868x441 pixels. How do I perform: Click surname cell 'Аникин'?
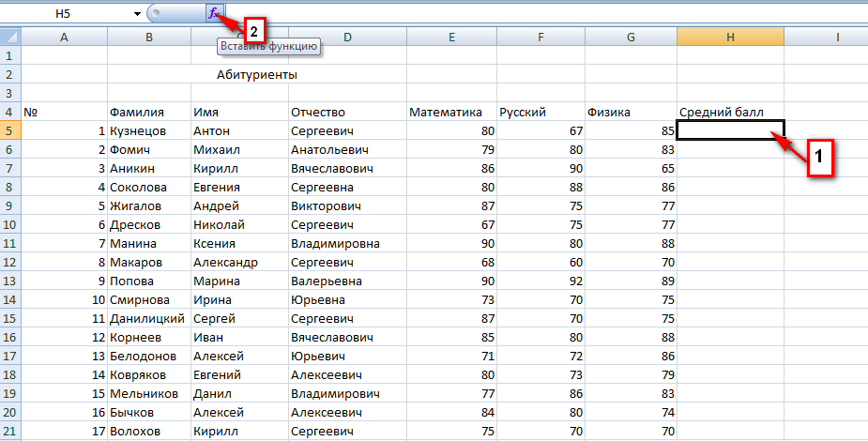(149, 169)
